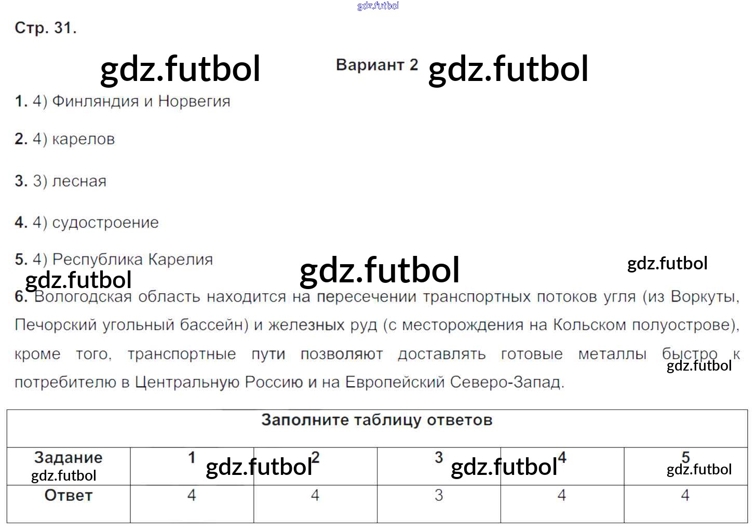Select the "Задание" row header cell
The height and width of the screenshot is (532, 756).
coord(68,458)
